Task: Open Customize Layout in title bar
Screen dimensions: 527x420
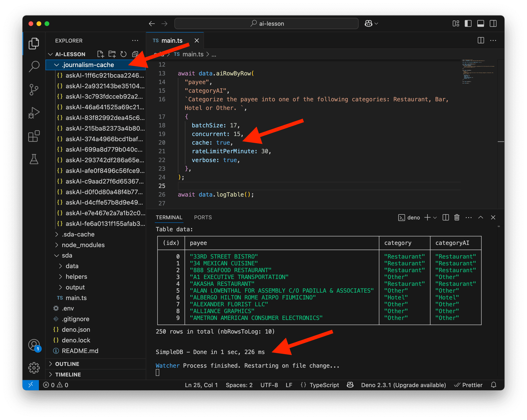Action: click(x=456, y=23)
